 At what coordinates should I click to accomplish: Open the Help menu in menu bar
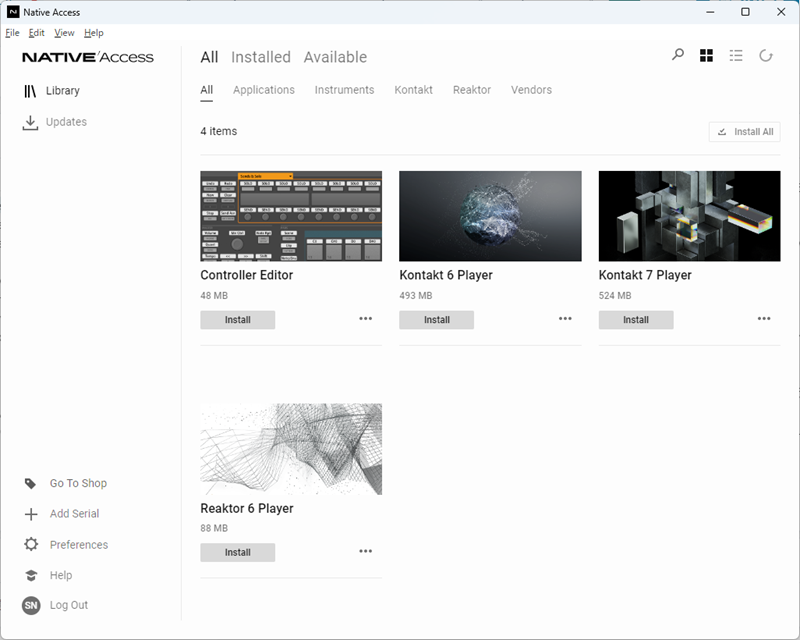pyautogui.click(x=94, y=33)
